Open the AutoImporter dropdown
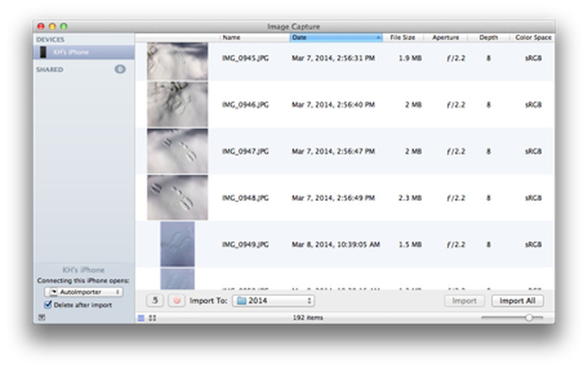This screenshot has width=588, height=369. coord(84,291)
